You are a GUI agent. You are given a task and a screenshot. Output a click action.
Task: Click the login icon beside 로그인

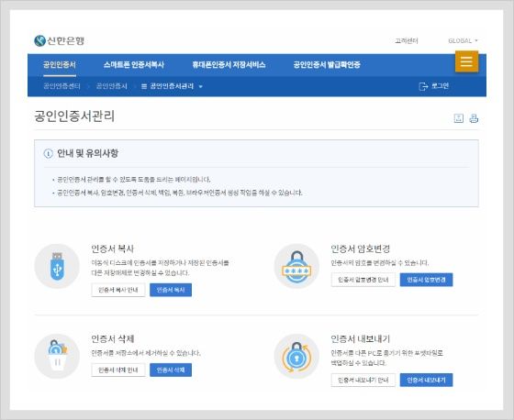(x=423, y=86)
